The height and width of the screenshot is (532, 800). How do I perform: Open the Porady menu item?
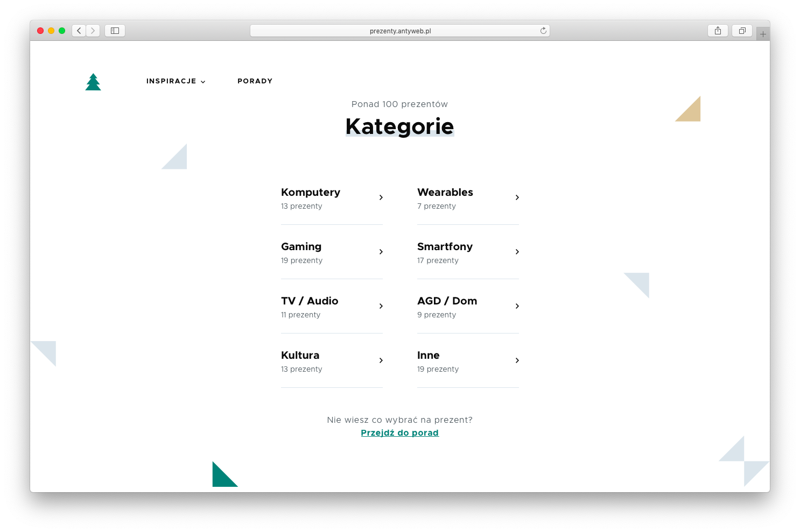pyautogui.click(x=255, y=81)
